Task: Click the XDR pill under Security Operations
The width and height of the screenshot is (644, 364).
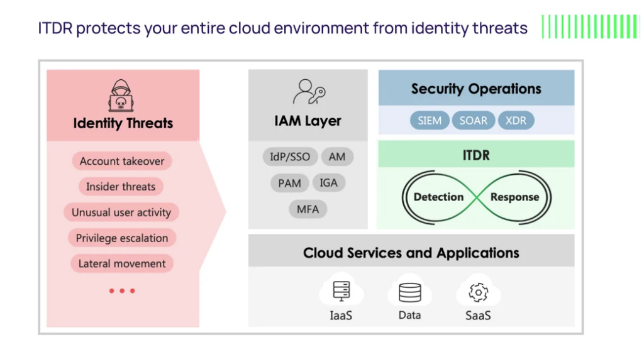Action: tap(516, 120)
